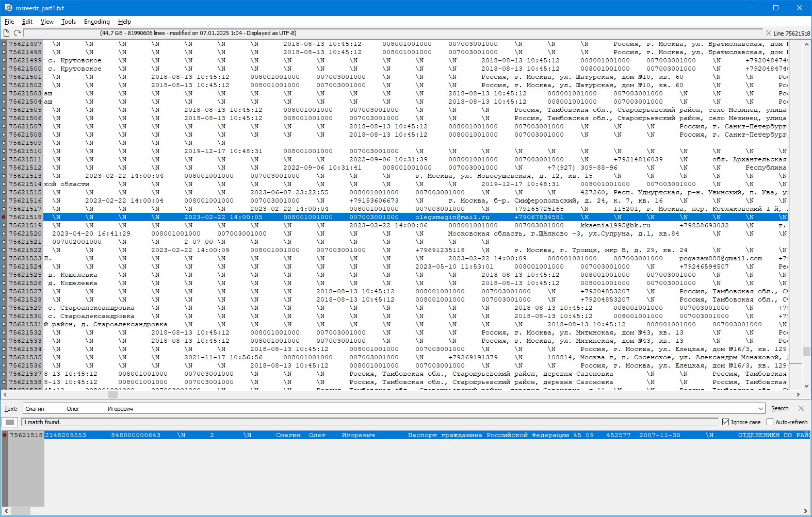Click the red bookmark marker on line 75621518
The image size is (812, 517).
click(4, 217)
